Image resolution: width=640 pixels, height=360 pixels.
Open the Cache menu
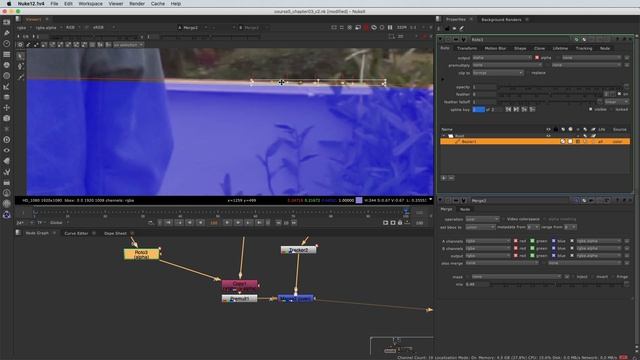pos(158,4)
